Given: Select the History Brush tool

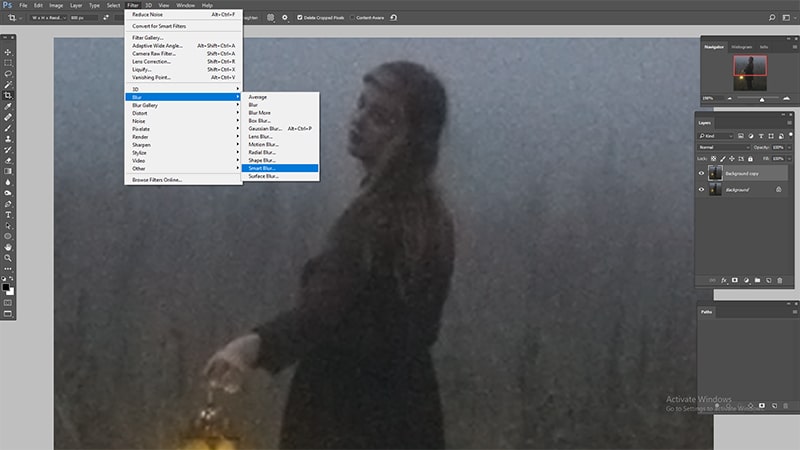Looking at the screenshot, I should click(8, 149).
